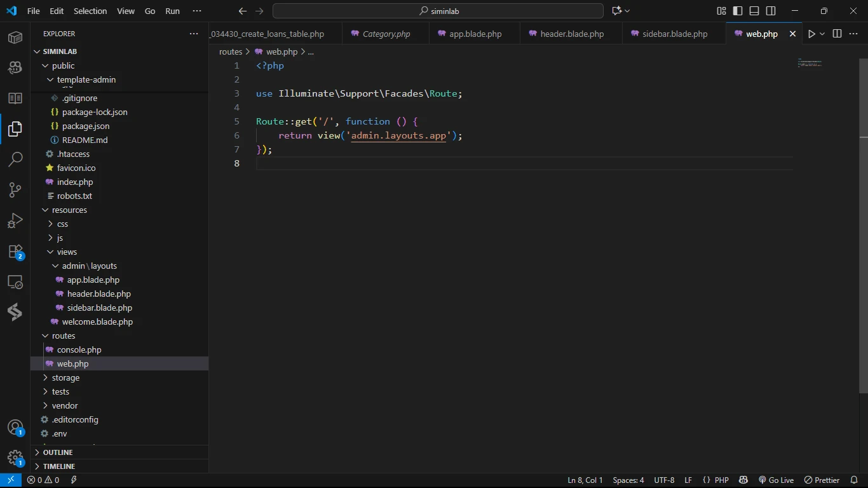
Task: Open Extensions view with badge
Action: pos(15,252)
